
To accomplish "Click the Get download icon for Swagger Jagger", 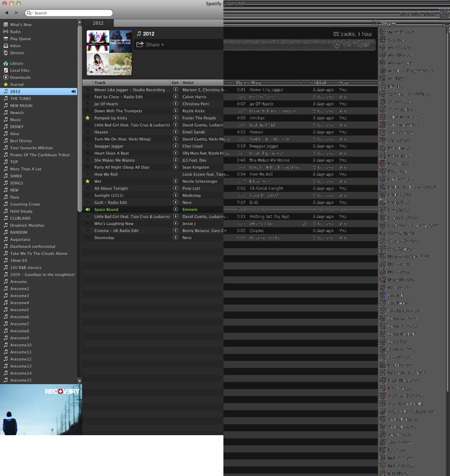I will pos(175,146).
